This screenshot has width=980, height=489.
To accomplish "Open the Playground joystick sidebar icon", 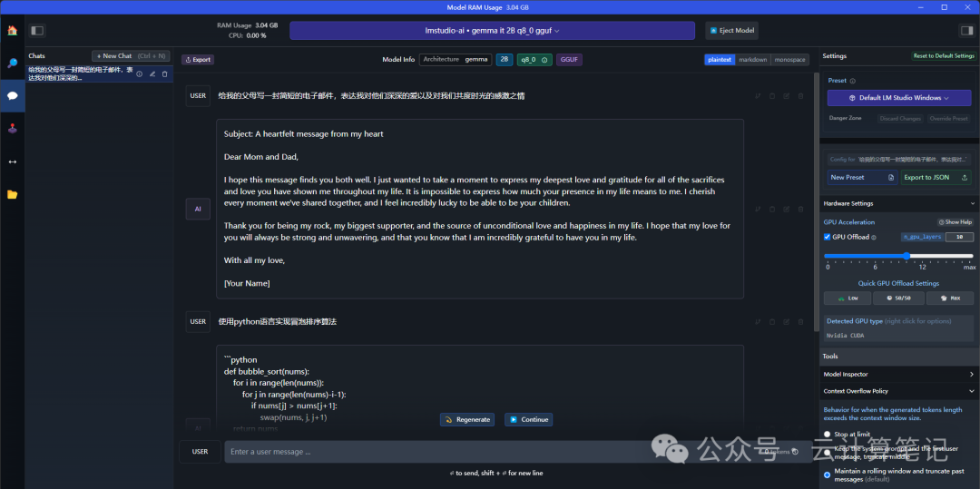I will [x=13, y=129].
